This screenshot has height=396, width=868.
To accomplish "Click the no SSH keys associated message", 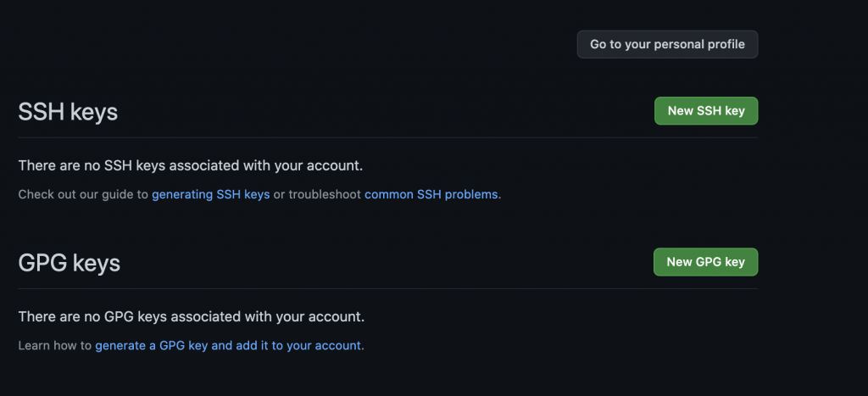I will click(x=196, y=165).
